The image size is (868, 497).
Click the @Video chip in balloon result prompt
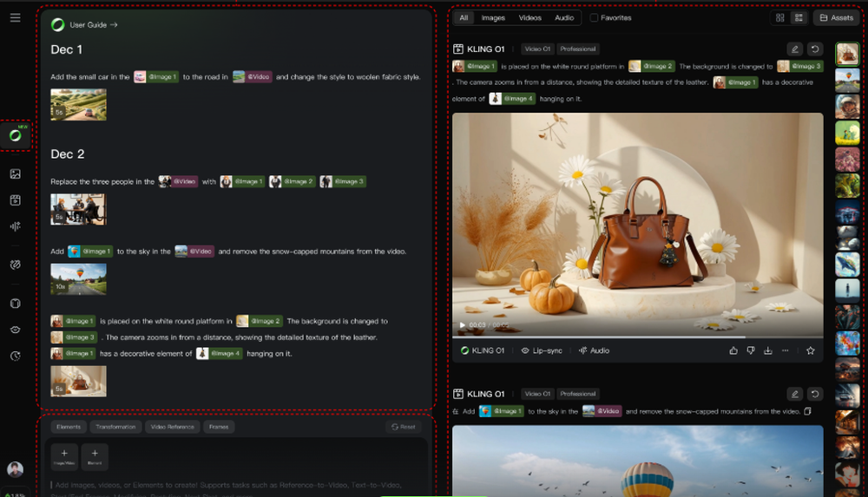tap(602, 411)
